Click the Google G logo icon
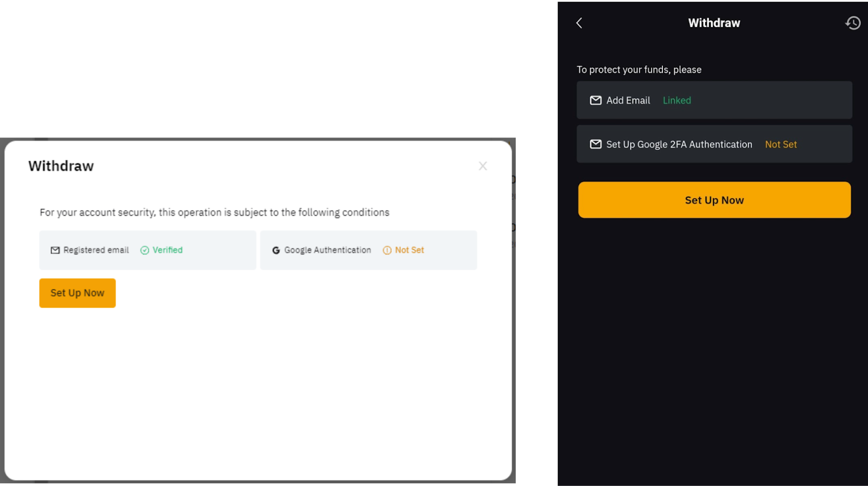 pyautogui.click(x=276, y=250)
